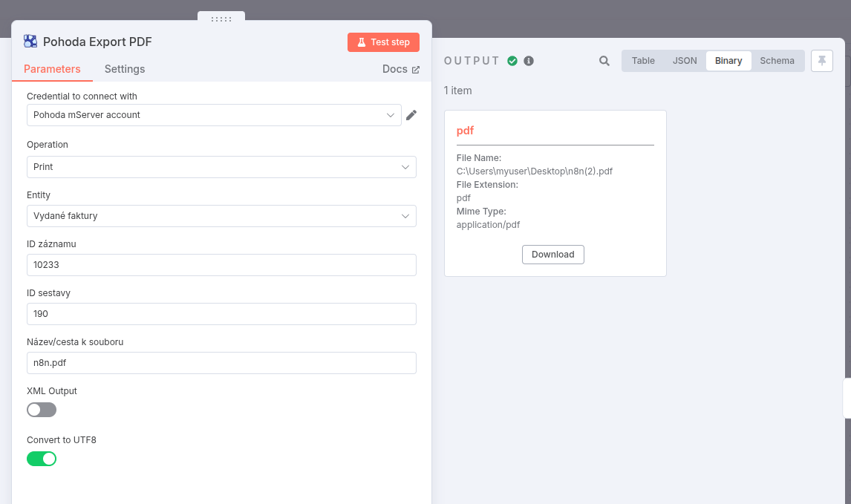The width and height of the screenshot is (851, 504).
Task: Click the ID sestavy input field
Action: pyautogui.click(x=221, y=313)
